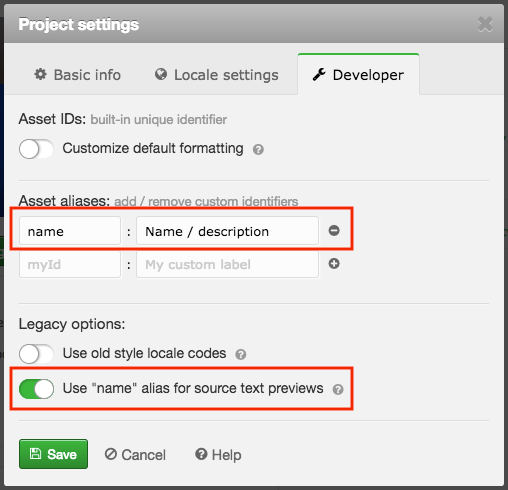Switch to the Locale settings tab
508x490 pixels.
[217, 75]
